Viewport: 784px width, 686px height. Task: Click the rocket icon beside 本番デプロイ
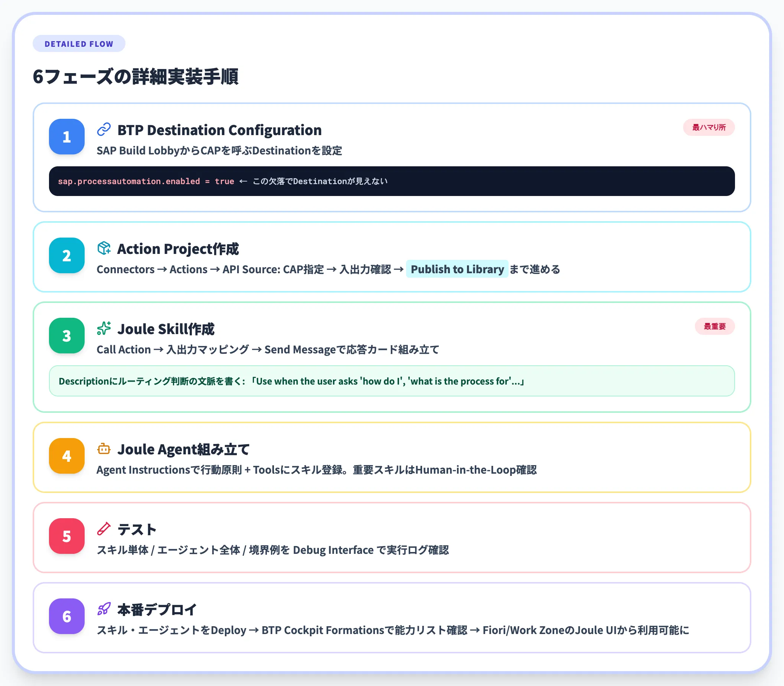[x=104, y=609]
